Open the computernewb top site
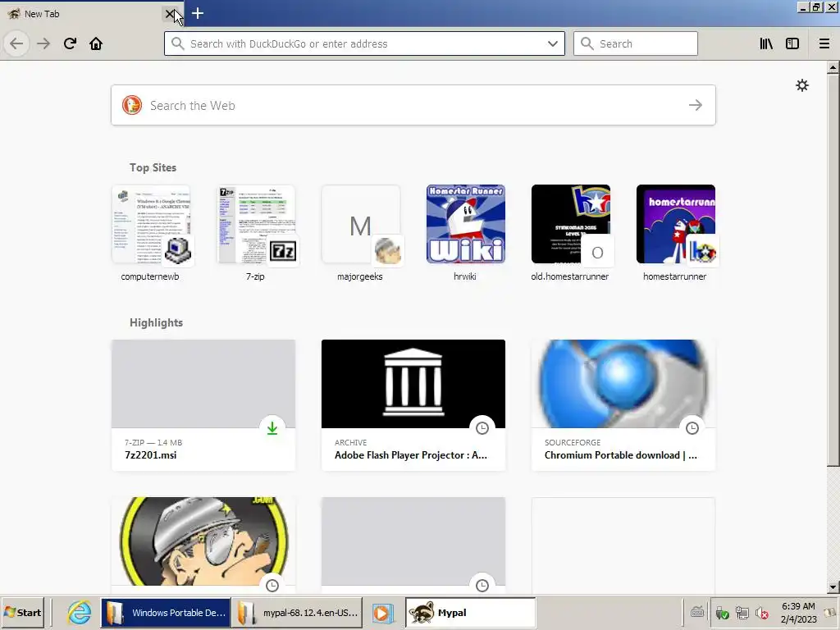 (150, 233)
